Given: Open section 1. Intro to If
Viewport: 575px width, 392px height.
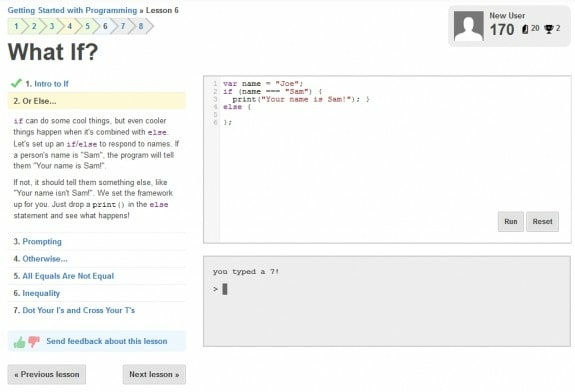Looking at the screenshot, I should (51, 84).
